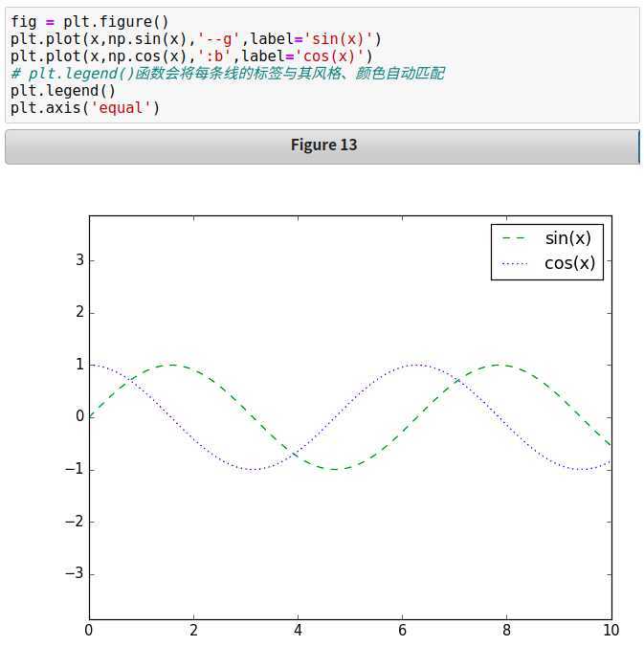This screenshot has height=646, width=644.
Task: Click the y-axis tick label '−1'
Action: pos(75,469)
